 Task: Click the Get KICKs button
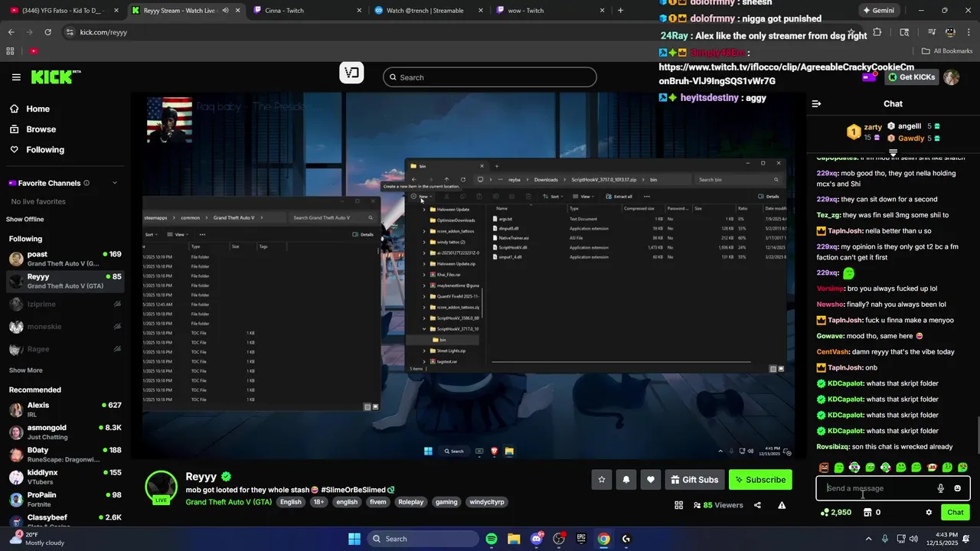click(x=912, y=77)
